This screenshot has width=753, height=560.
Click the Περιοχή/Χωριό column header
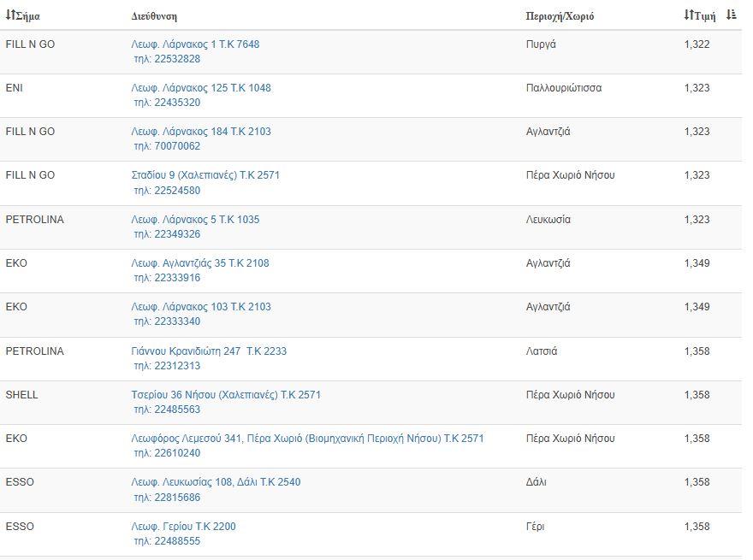tap(560, 16)
